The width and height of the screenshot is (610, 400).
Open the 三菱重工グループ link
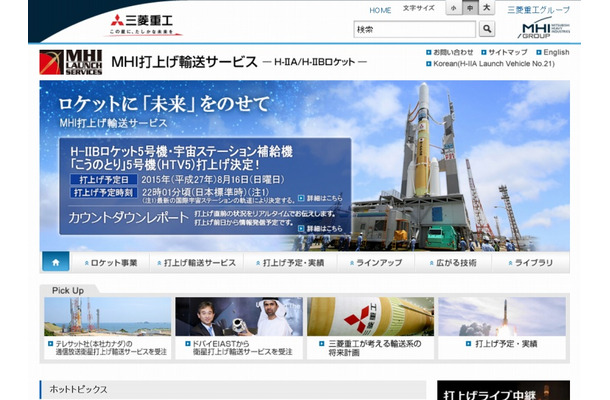coord(538,10)
